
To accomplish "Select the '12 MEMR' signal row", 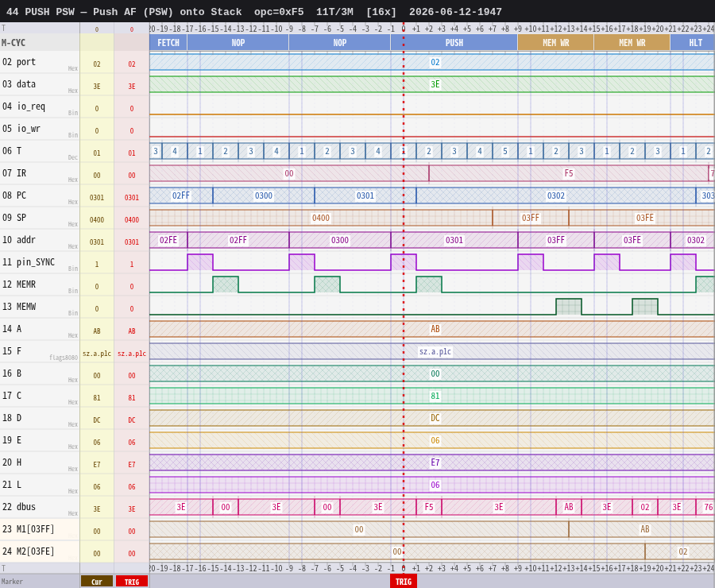I will [x=357, y=284].
